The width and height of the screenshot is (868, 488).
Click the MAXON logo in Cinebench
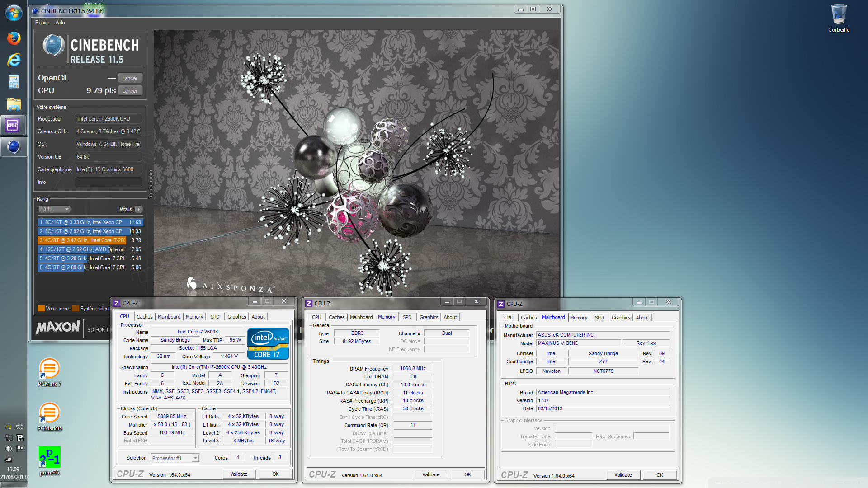(58, 327)
